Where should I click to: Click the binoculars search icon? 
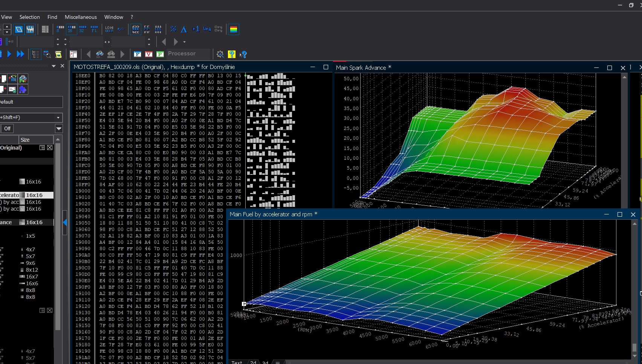click(x=99, y=54)
